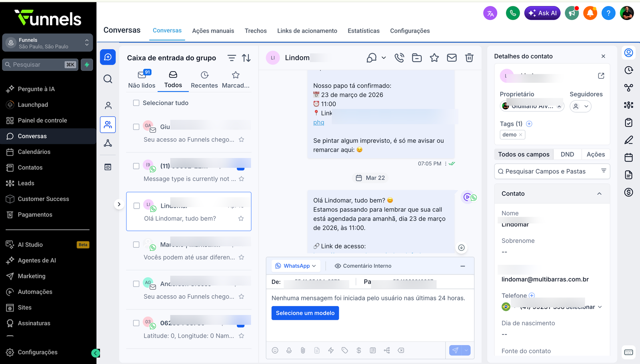Click the tag icon in composer toolbar
Viewport: 640px width, 364px height.
(345, 350)
